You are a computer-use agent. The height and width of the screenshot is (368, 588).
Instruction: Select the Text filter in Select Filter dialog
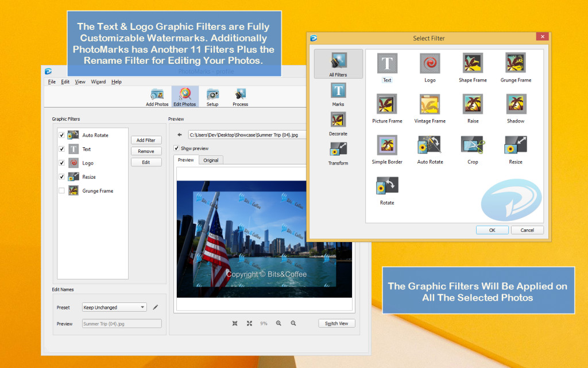(387, 68)
